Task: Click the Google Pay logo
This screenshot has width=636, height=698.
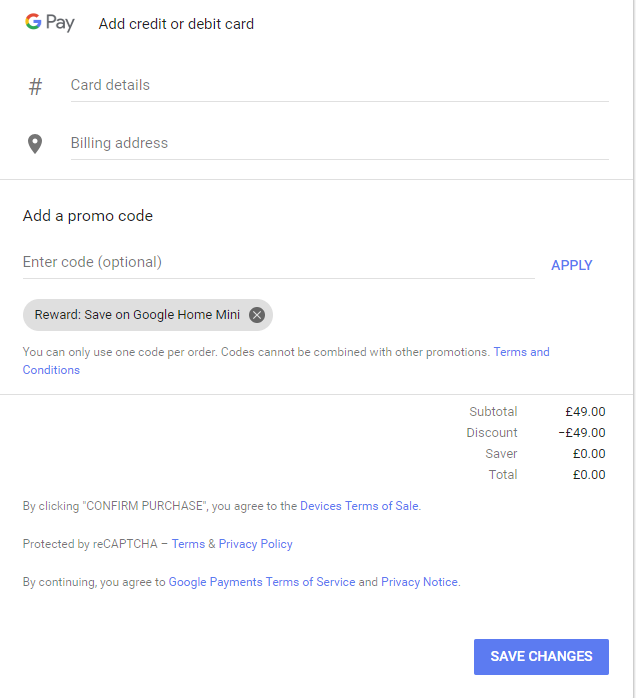Action: (50, 22)
